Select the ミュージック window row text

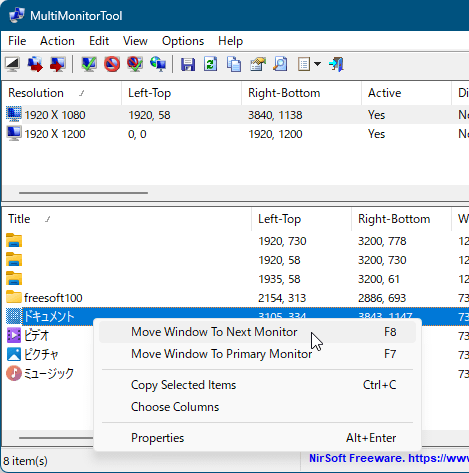[49, 374]
